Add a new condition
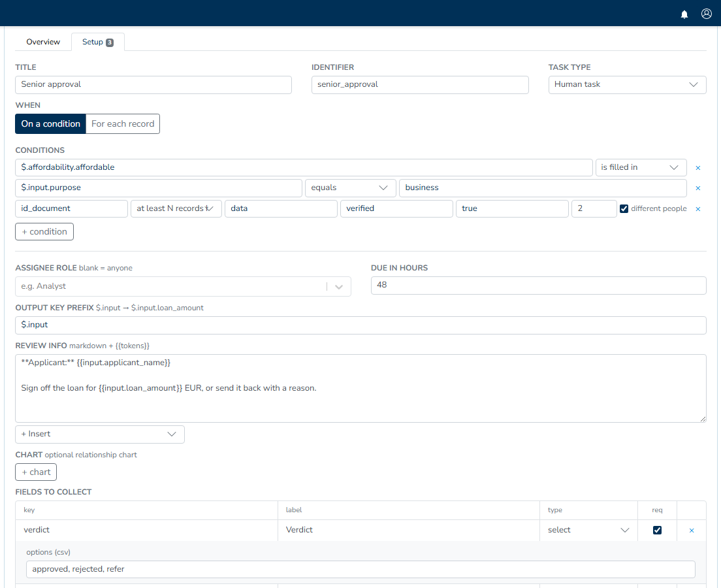721x588 pixels. point(44,231)
